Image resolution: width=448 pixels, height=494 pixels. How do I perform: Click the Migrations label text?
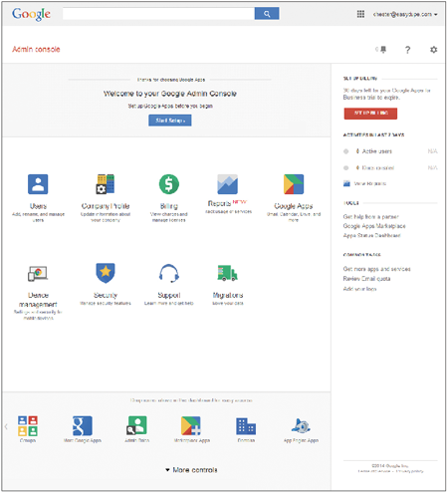[x=228, y=295]
